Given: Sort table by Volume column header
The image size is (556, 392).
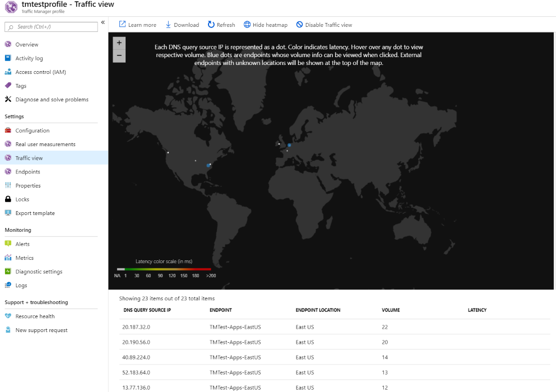Looking at the screenshot, I should [391, 310].
